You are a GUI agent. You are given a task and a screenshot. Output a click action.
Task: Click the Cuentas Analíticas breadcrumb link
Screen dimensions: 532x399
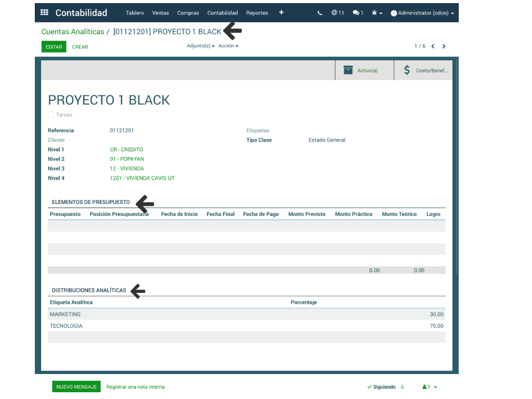[73, 32]
